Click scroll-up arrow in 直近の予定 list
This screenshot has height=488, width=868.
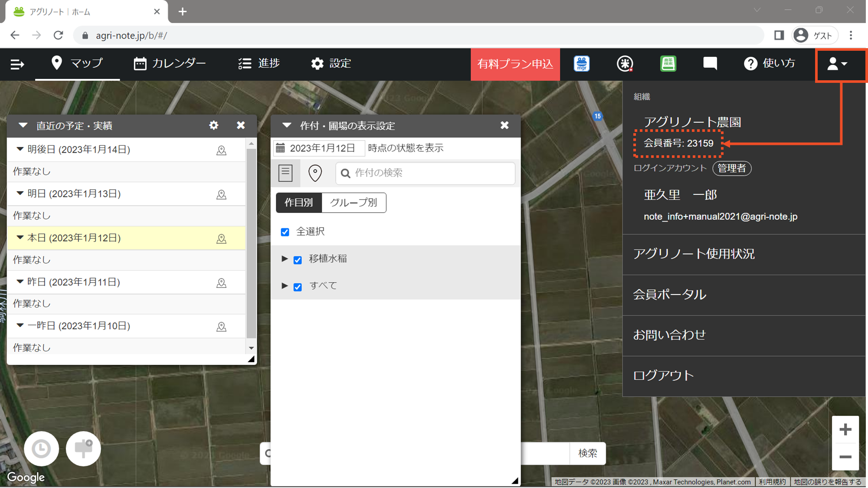point(251,144)
